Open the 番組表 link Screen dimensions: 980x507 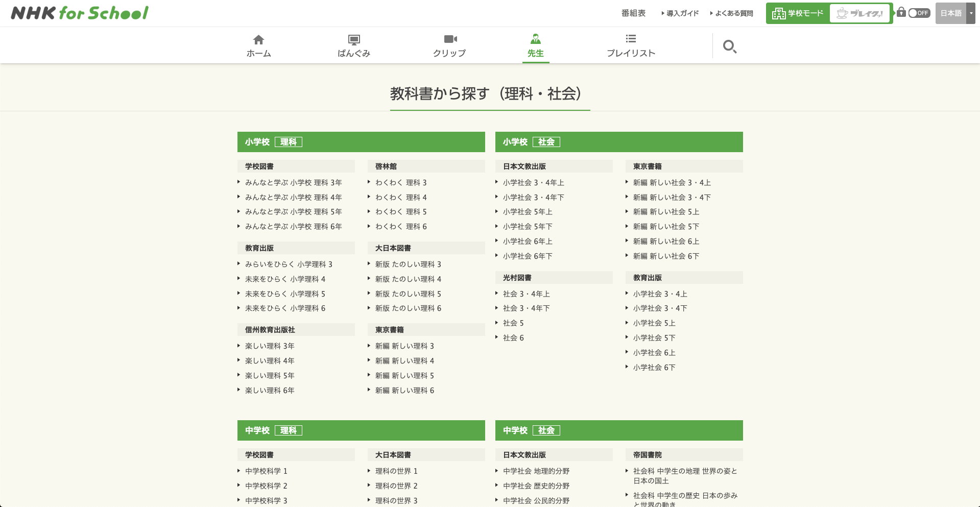click(x=633, y=13)
